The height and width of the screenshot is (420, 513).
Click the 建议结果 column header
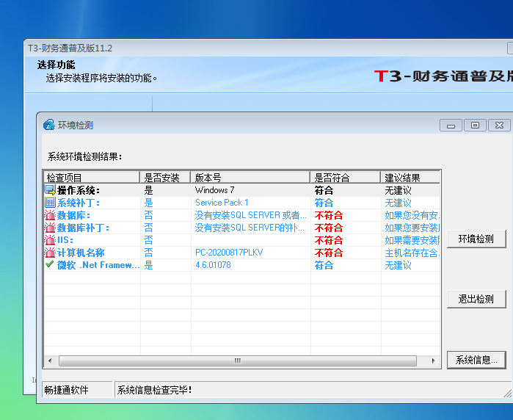point(410,178)
